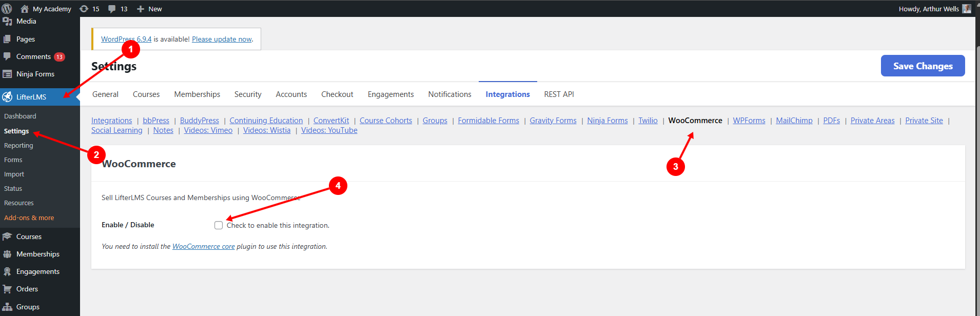Click the LifterLMS rocket icon in sidebar
This screenshot has height=316, width=980.
pyautogui.click(x=7, y=97)
